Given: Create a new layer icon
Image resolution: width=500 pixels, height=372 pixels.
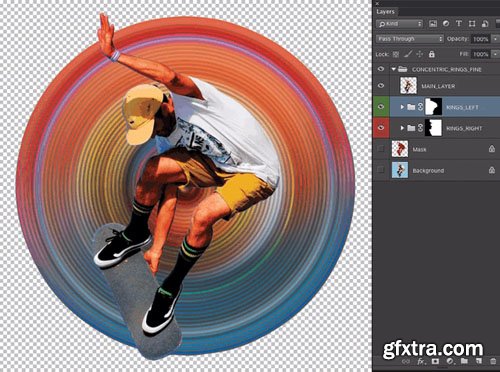Looking at the screenshot, I should [x=479, y=361].
